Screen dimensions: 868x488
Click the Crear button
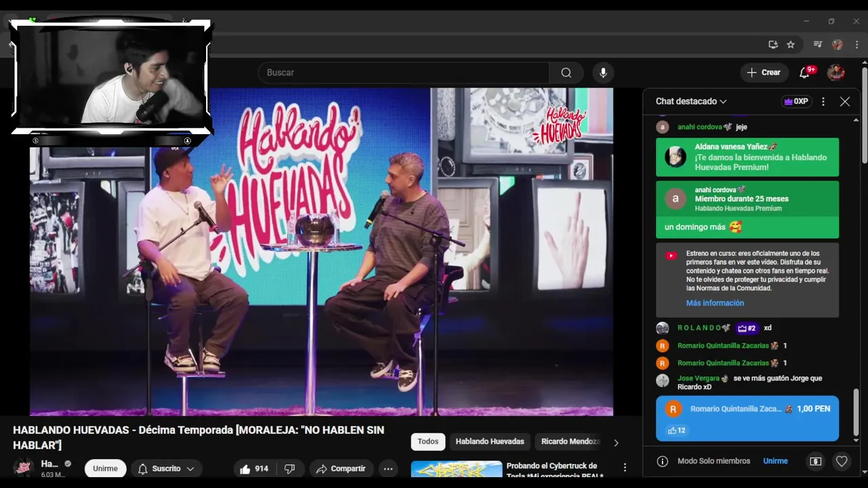764,73
